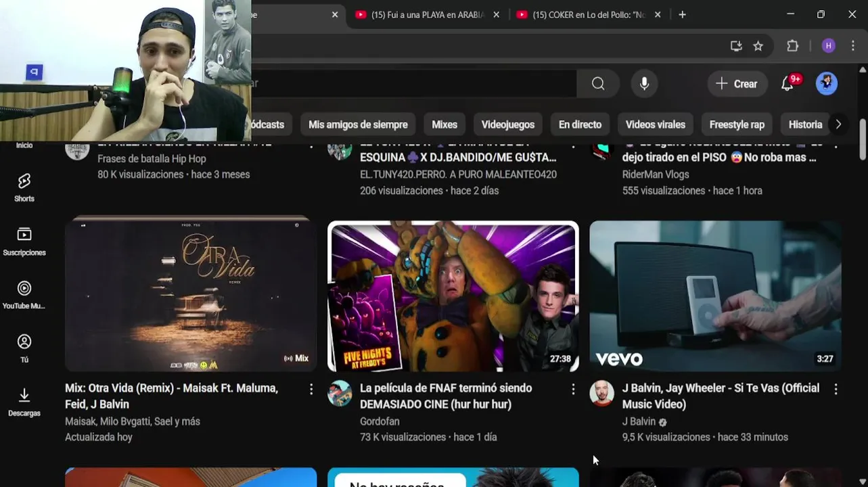Filter by En directo chip

pyautogui.click(x=580, y=124)
